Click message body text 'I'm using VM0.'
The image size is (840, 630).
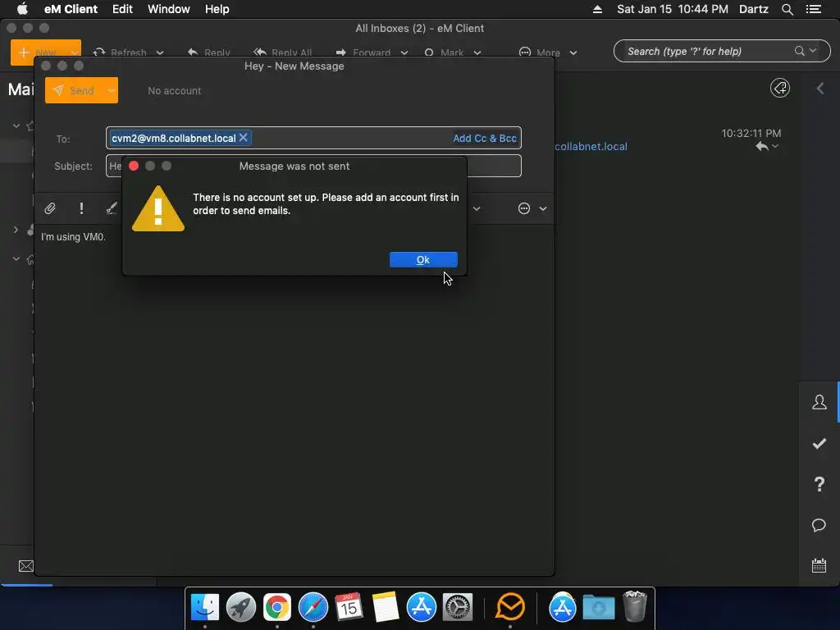73,237
